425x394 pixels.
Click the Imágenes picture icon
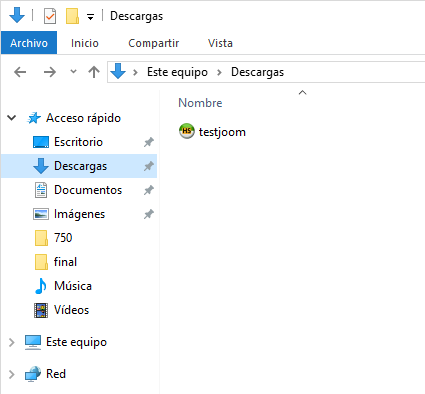pyautogui.click(x=41, y=214)
